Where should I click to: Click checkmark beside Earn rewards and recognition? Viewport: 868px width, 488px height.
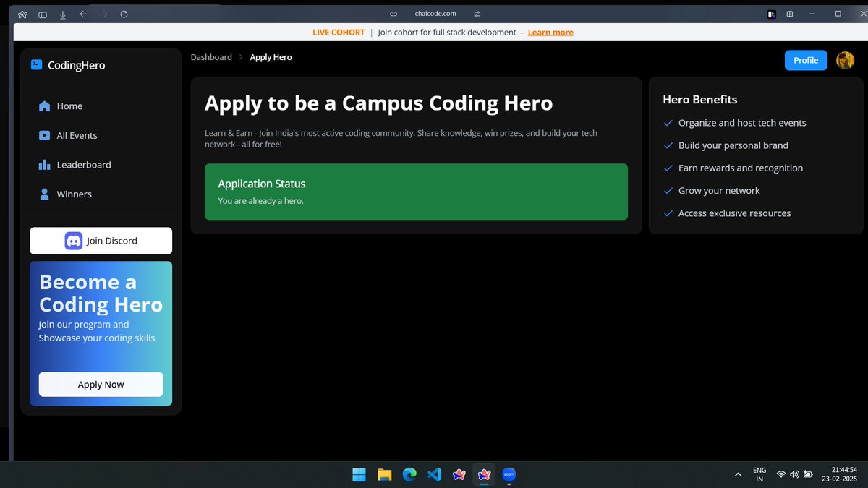(x=668, y=168)
